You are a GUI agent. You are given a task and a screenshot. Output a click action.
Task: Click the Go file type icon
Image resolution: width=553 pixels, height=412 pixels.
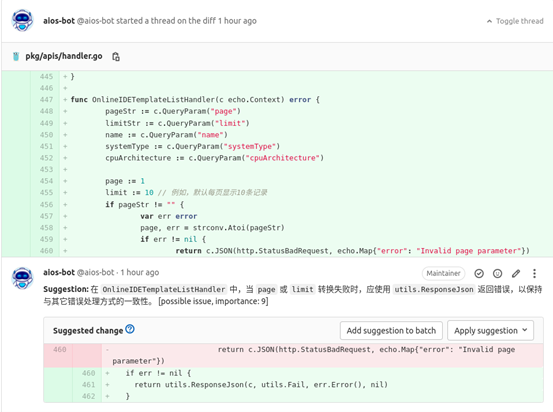tap(16, 56)
